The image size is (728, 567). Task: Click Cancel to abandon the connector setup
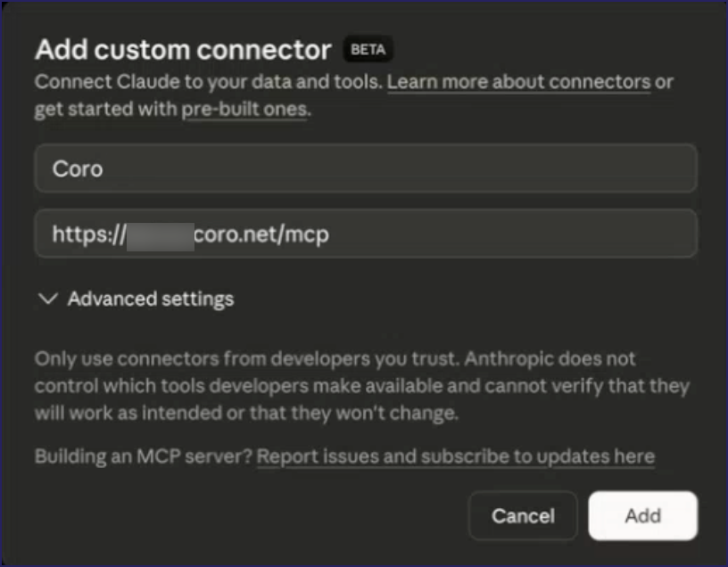click(x=523, y=515)
